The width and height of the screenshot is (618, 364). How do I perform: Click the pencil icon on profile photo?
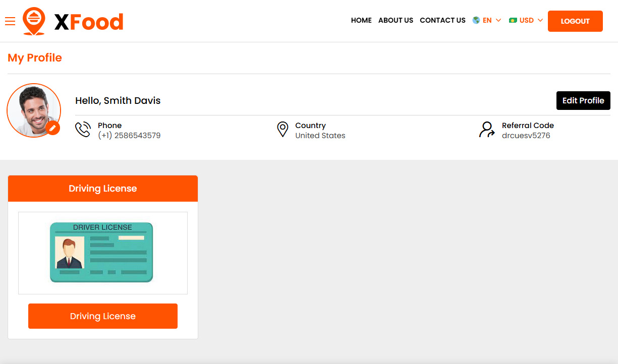[x=52, y=128]
